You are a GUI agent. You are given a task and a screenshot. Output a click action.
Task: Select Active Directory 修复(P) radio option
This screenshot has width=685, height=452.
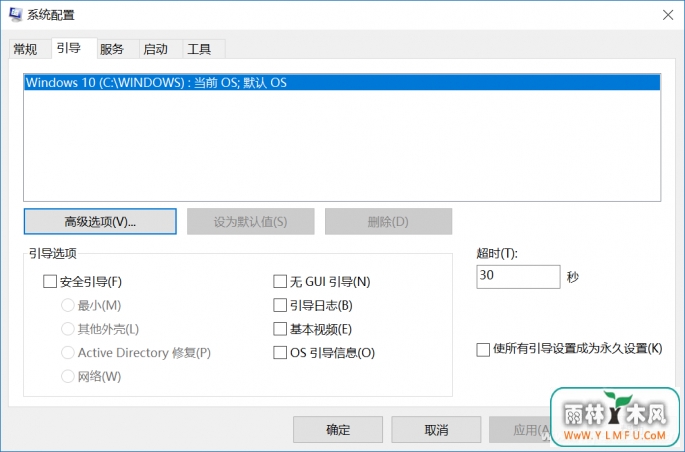(x=68, y=352)
